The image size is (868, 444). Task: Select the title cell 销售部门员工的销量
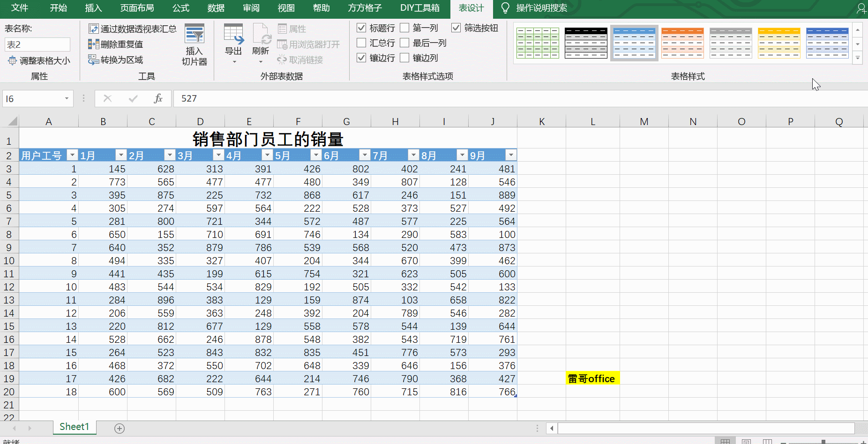pyautogui.click(x=268, y=139)
